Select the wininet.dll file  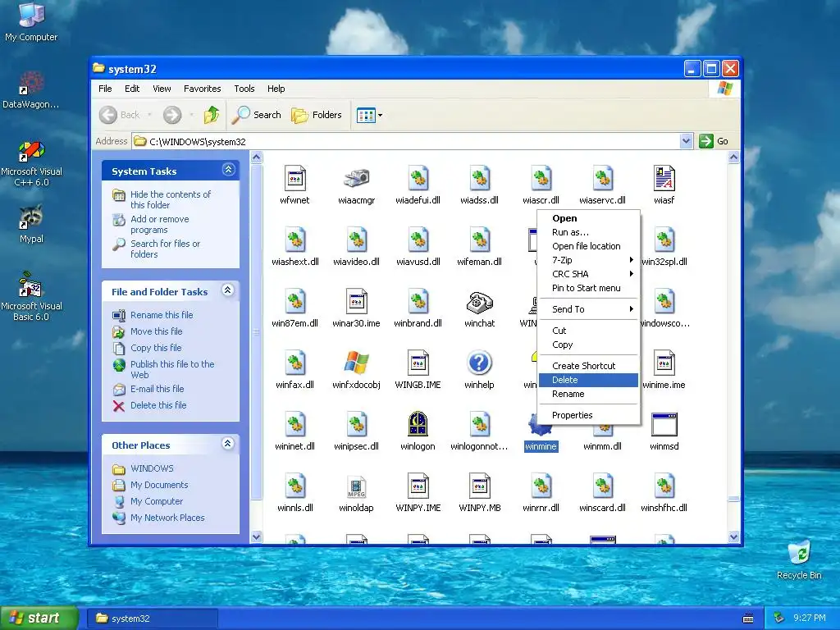click(294, 431)
